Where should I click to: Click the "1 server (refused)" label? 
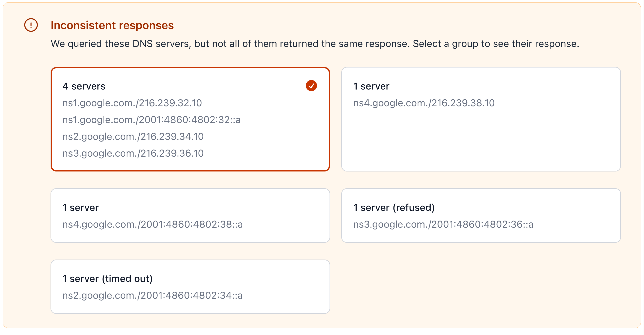pyautogui.click(x=394, y=208)
